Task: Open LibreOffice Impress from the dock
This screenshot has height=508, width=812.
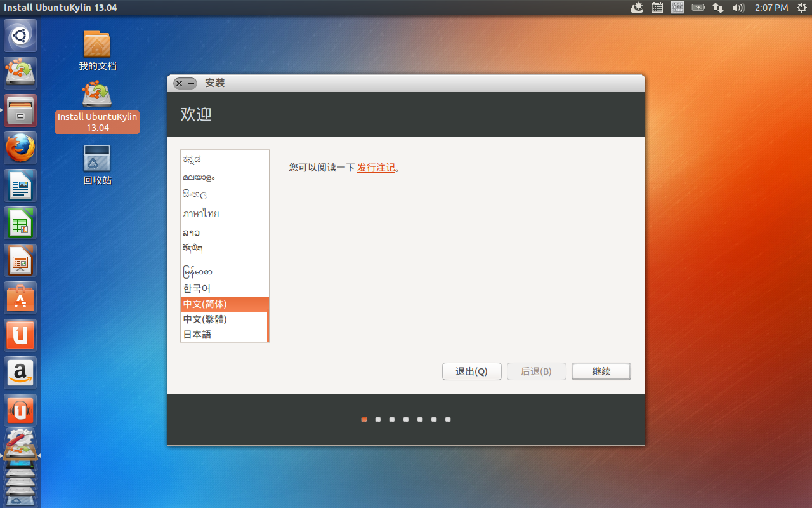Action: pos(20,260)
